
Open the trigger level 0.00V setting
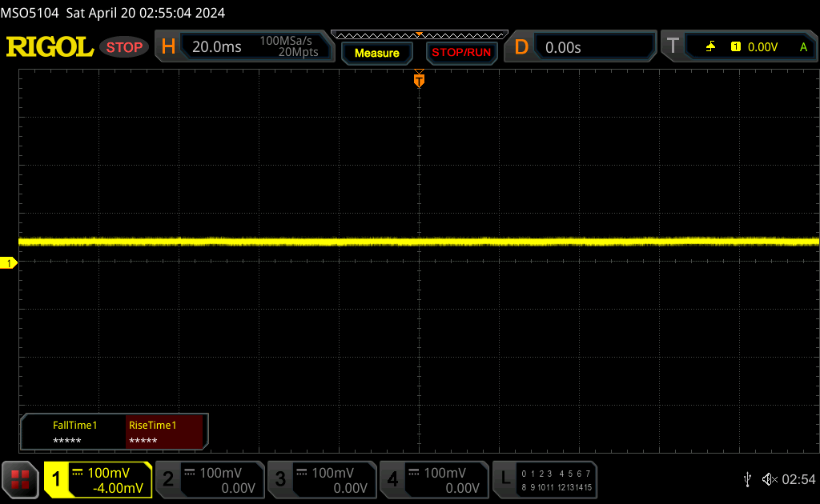[762, 47]
